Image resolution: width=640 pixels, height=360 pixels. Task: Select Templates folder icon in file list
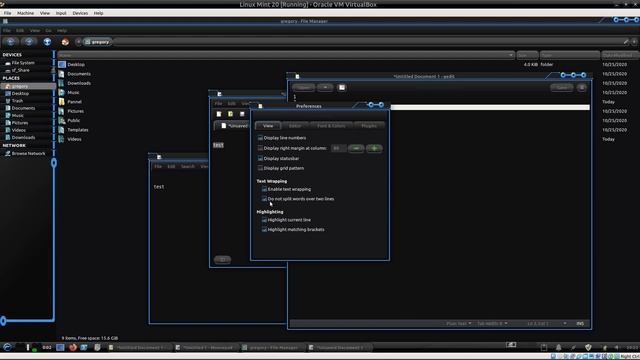pos(62,130)
